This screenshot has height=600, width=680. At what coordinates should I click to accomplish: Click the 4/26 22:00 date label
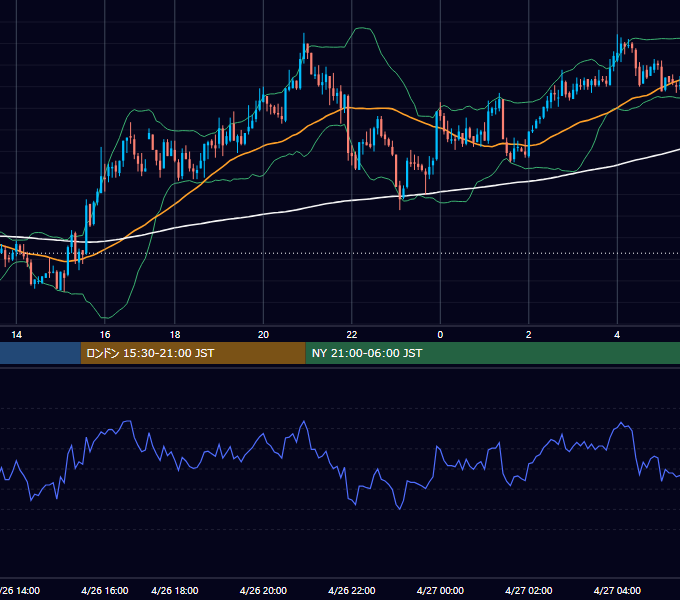352,590
